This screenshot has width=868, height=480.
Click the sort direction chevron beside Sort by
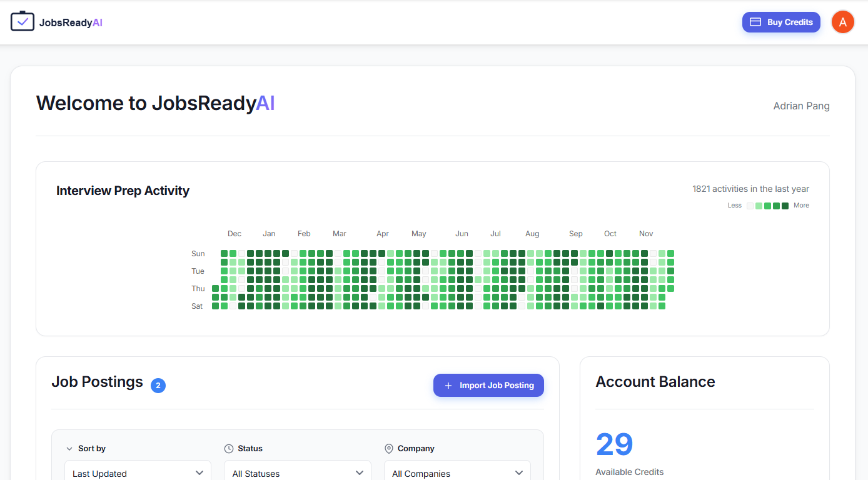pos(69,448)
